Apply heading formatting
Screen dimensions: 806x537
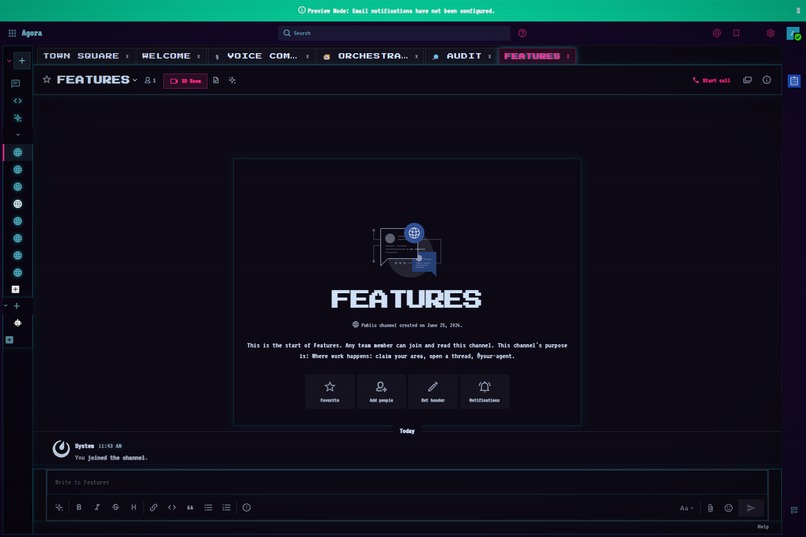(134, 507)
